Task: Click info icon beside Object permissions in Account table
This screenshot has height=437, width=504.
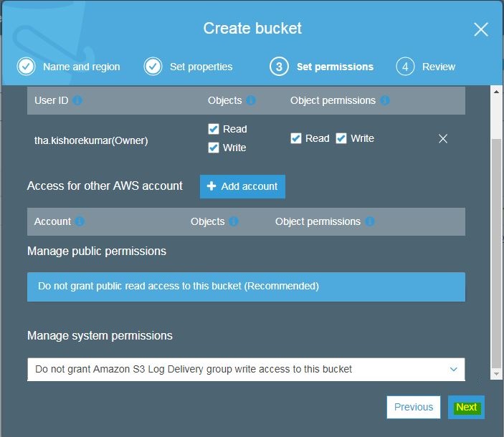Action: click(370, 221)
